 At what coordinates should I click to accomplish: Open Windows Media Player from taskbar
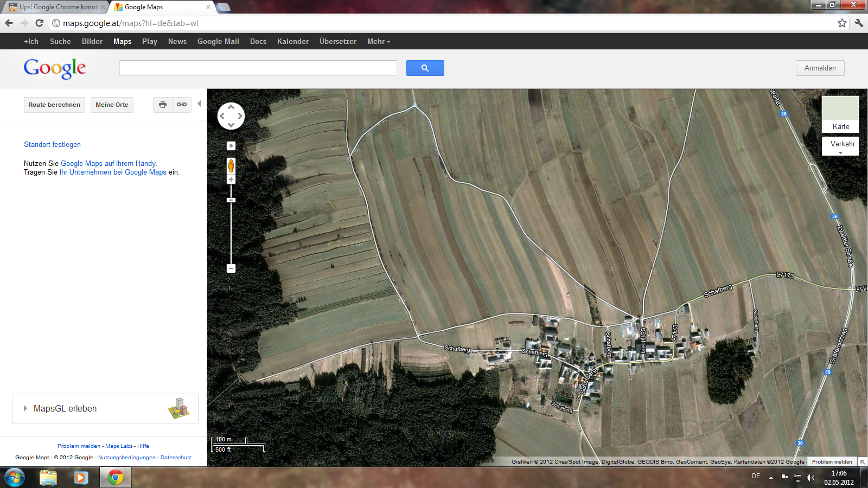(81, 478)
